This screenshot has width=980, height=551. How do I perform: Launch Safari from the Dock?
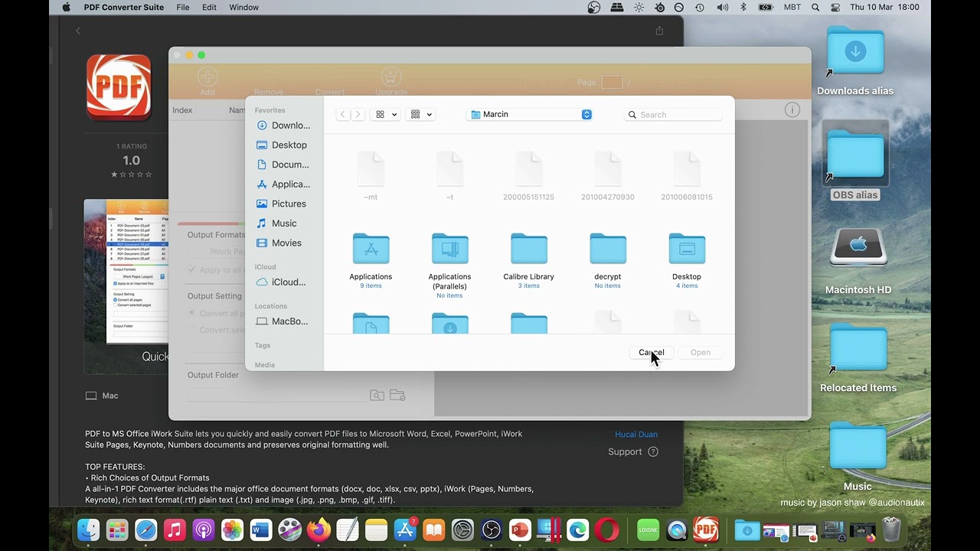tap(146, 530)
